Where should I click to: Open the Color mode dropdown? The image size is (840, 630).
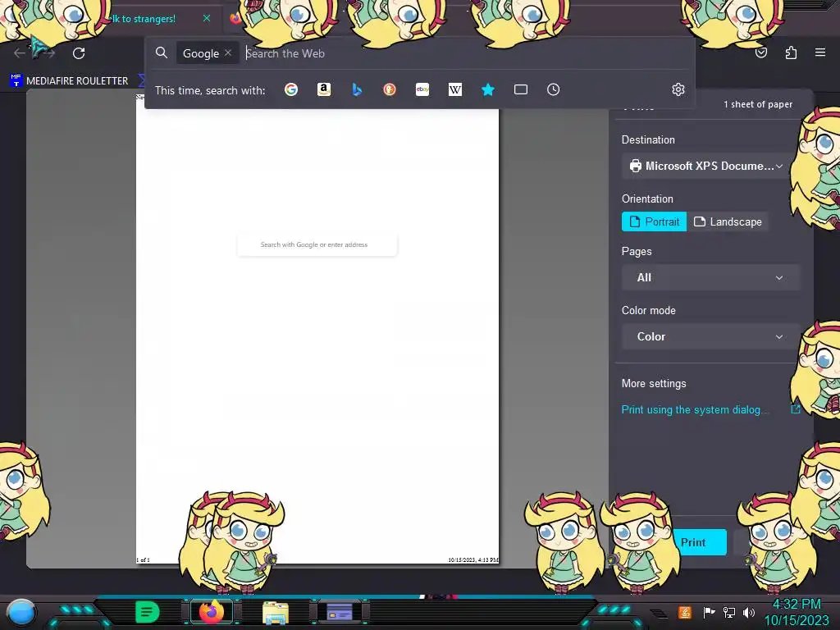pyautogui.click(x=711, y=336)
